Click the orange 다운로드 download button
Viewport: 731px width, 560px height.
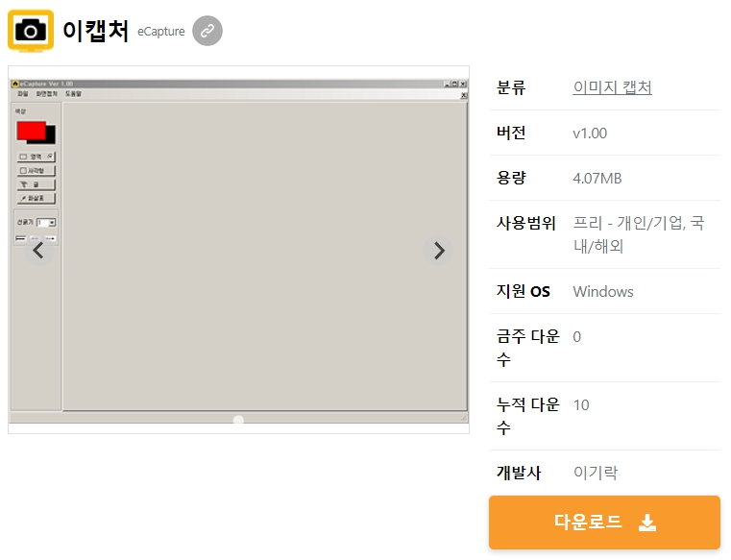[x=604, y=523]
